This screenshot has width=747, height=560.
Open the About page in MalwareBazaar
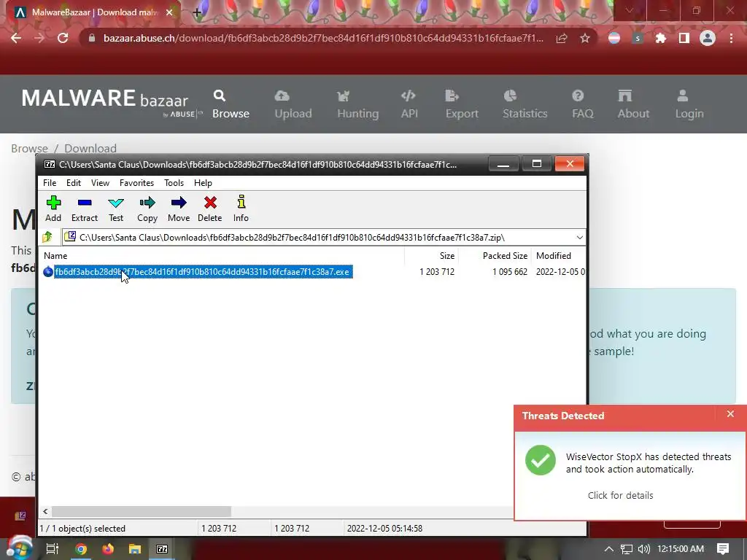[633, 104]
